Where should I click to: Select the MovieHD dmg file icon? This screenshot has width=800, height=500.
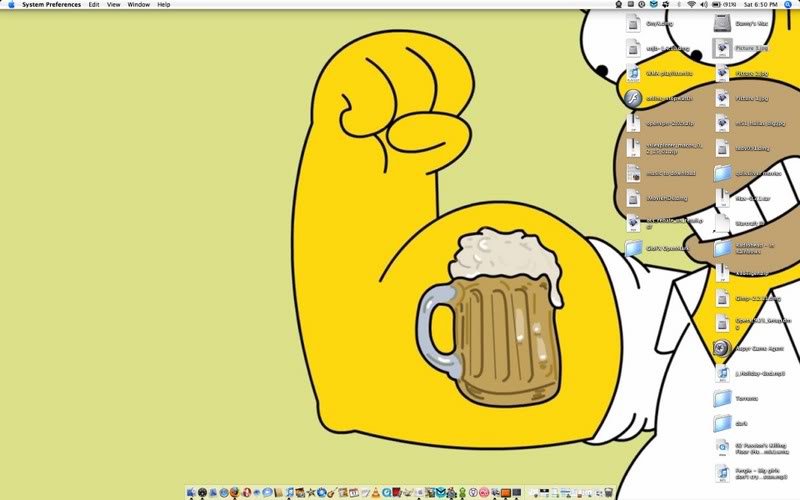[633, 198]
